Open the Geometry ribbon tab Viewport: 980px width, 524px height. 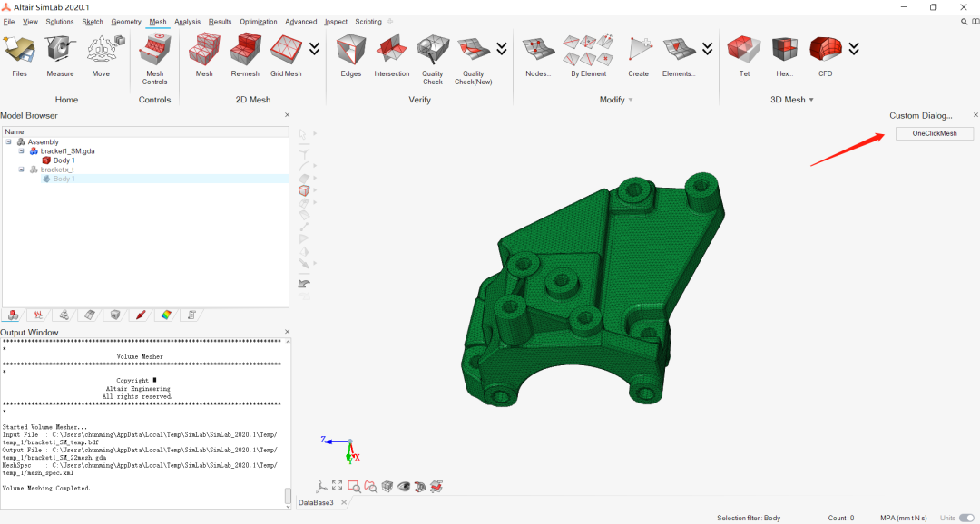[126, 22]
